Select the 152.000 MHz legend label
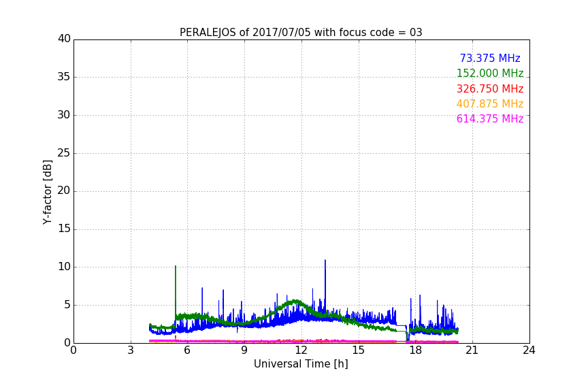 click(490, 73)
